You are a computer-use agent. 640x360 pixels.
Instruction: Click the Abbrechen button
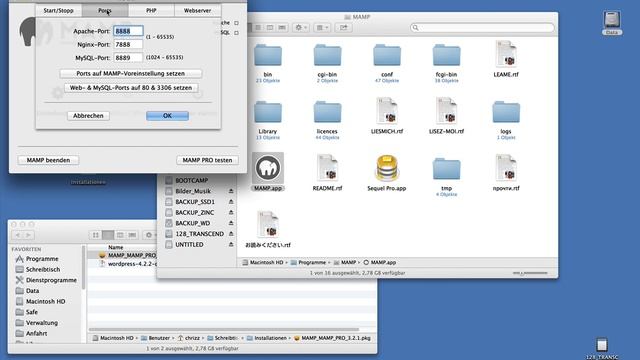click(88, 116)
